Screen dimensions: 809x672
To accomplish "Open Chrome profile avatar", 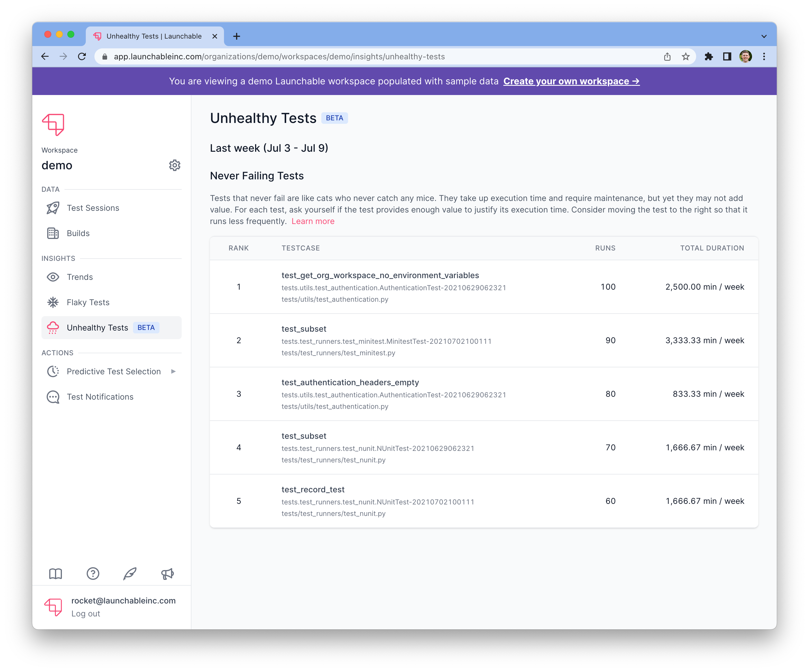I will tap(745, 57).
